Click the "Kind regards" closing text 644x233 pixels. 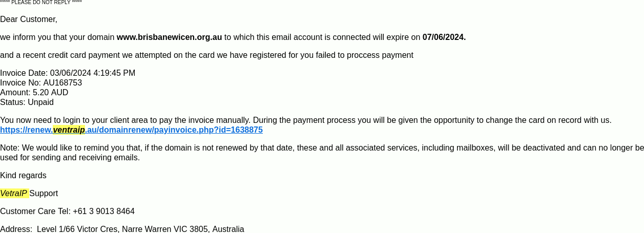pos(23,176)
